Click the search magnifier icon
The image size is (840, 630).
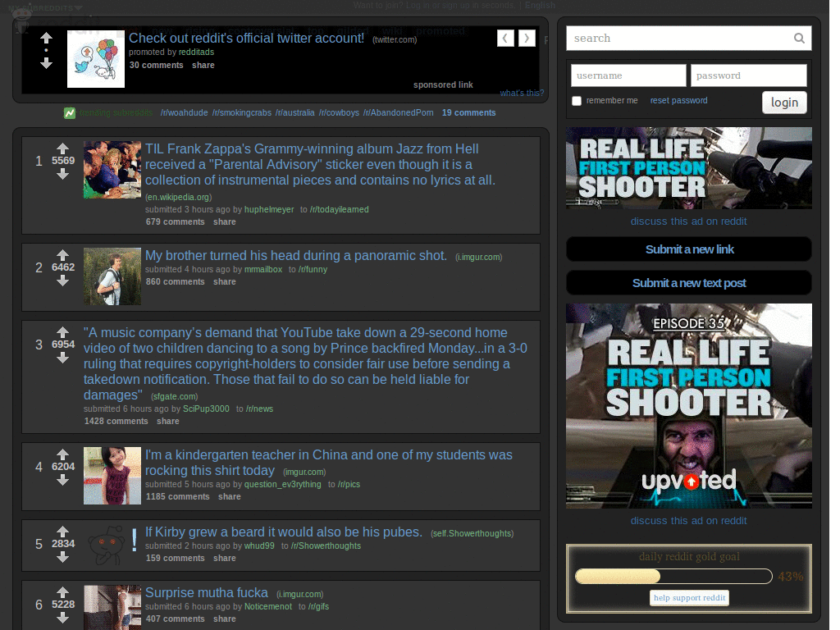799,38
